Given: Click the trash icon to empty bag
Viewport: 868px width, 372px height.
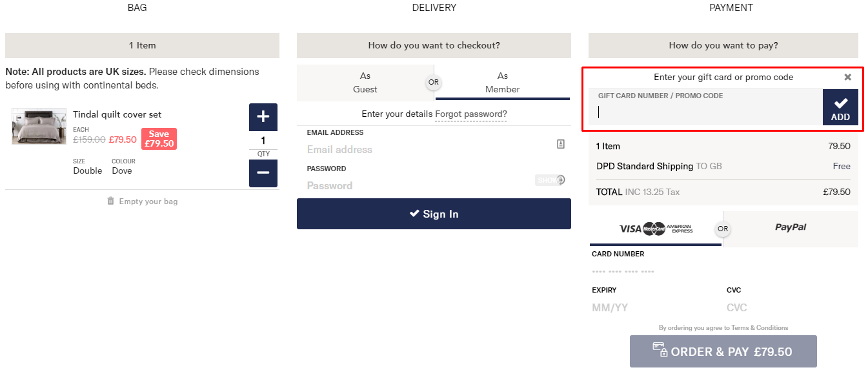Looking at the screenshot, I should 110,201.
